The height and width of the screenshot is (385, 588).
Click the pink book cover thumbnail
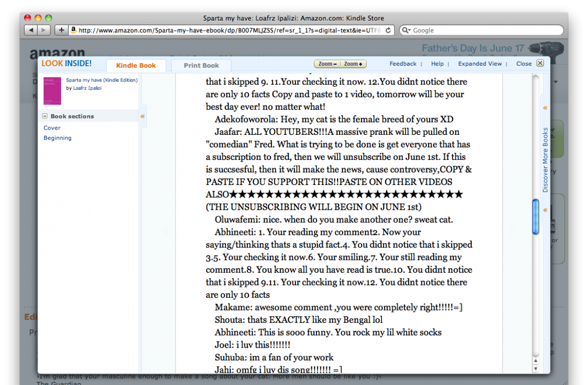[52, 91]
